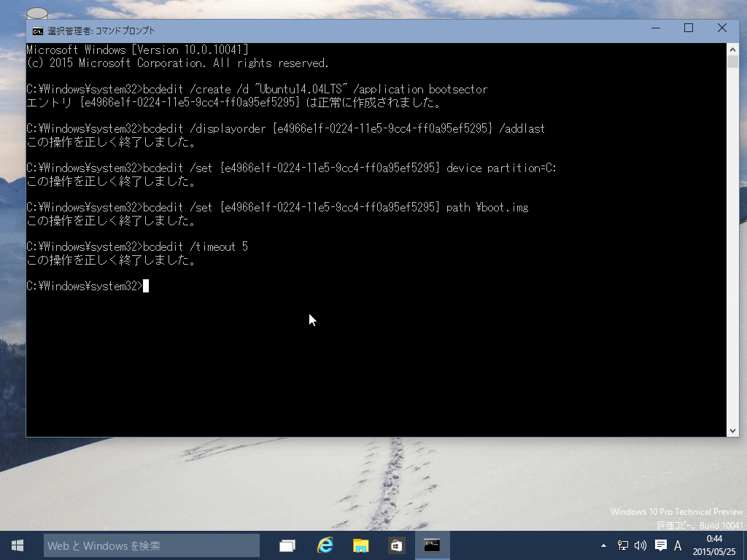This screenshot has height=560, width=747.
Task: Click the 'device partition=C:' text
Action: click(x=502, y=168)
